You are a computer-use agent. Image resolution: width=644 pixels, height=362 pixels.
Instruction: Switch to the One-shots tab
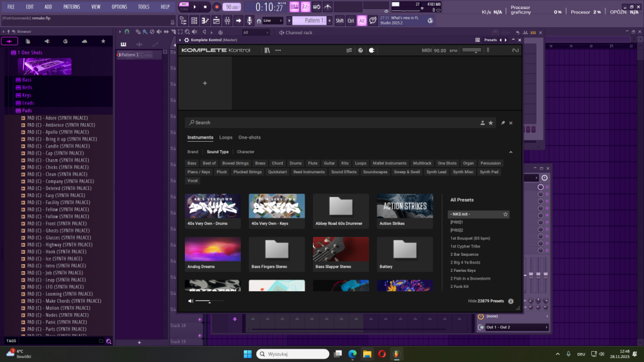pos(249,138)
